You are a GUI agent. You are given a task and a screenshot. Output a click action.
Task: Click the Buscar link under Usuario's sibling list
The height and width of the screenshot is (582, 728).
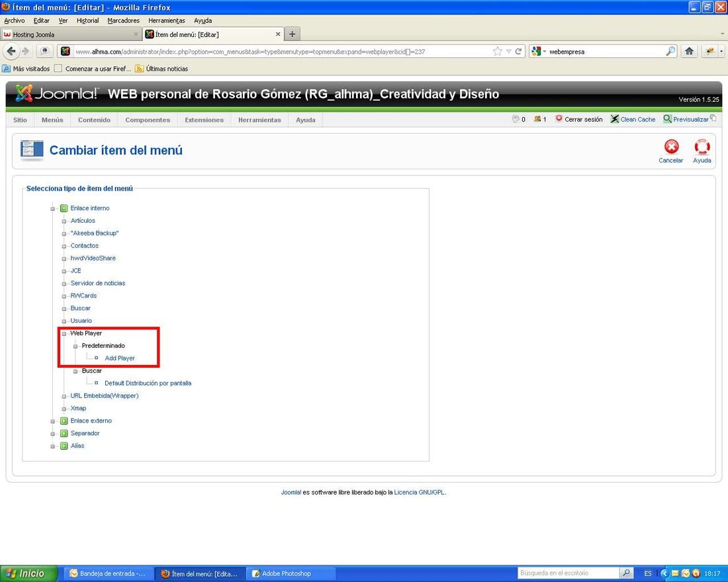pyautogui.click(x=80, y=308)
